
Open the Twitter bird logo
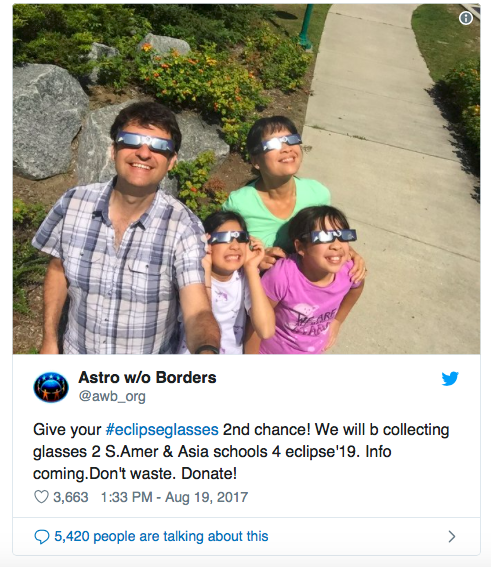[x=450, y=379]
